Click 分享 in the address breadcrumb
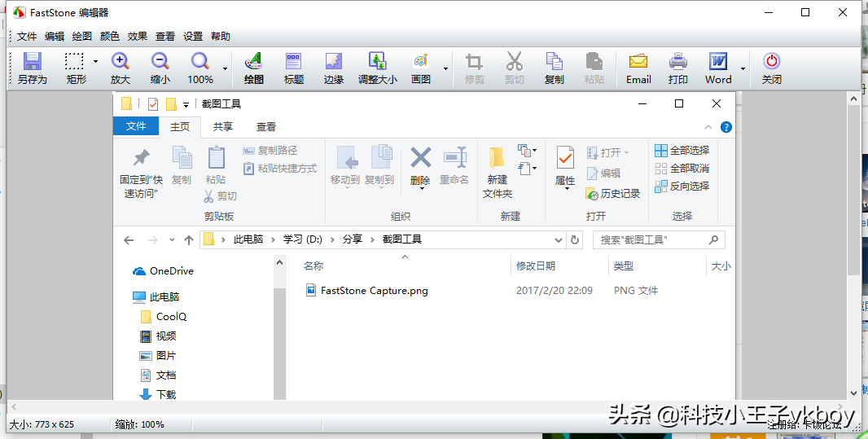 coord(352,239)
